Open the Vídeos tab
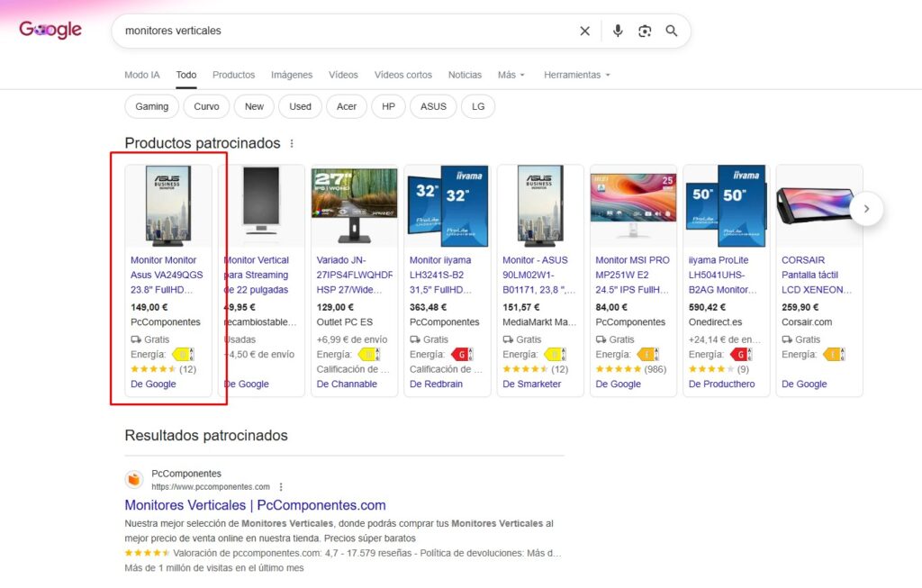This screenshot has width=922, height=588. pos(343,75)
